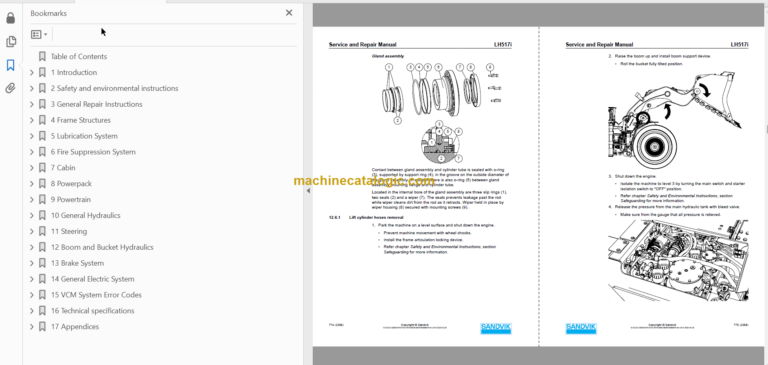768x365 pixels.
Task: Navigate to the 17 Appendices bookmark
Action: point(75,327)
